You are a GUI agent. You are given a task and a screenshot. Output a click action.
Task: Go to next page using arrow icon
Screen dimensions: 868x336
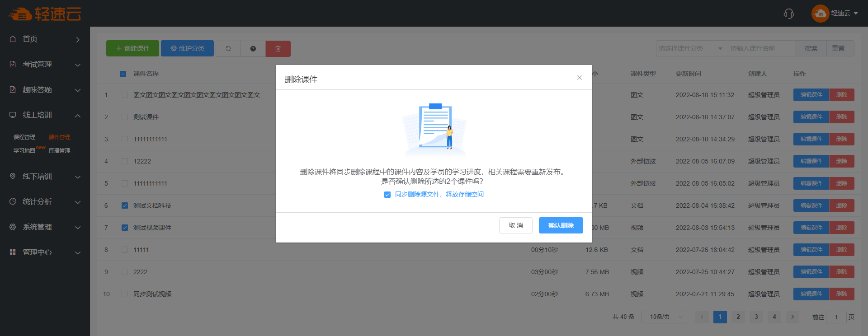[x=792, y=317]
